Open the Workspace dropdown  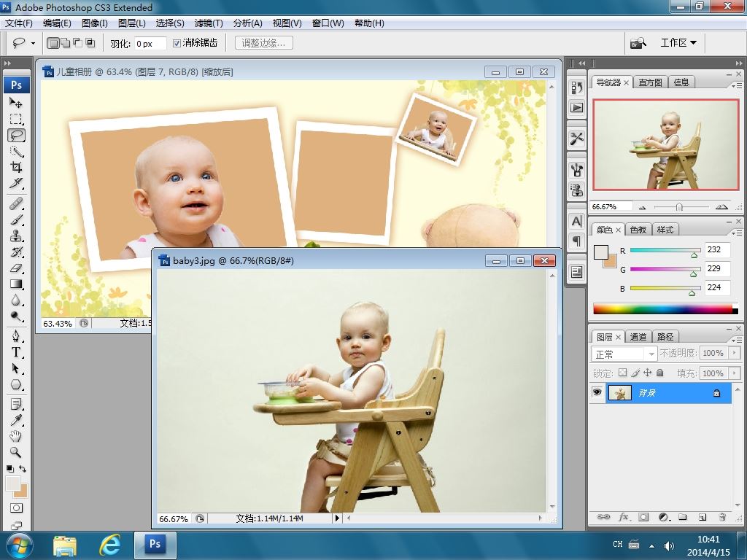678,43
